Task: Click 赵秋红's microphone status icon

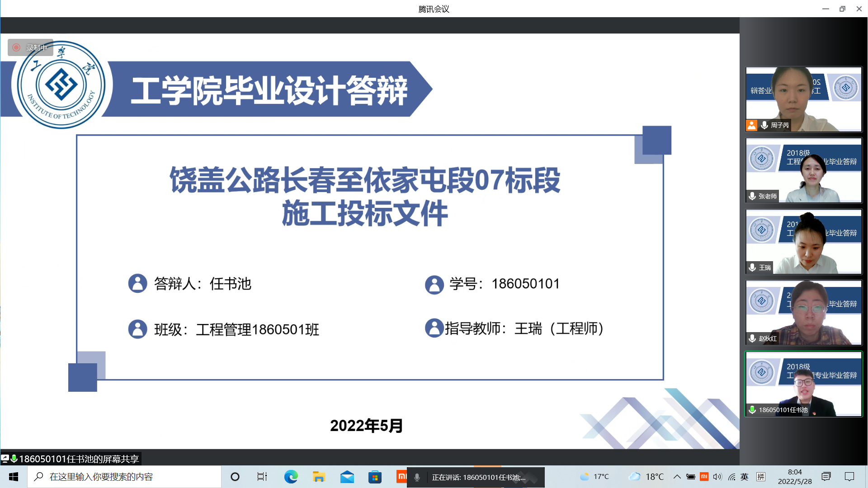Action: 752,338
